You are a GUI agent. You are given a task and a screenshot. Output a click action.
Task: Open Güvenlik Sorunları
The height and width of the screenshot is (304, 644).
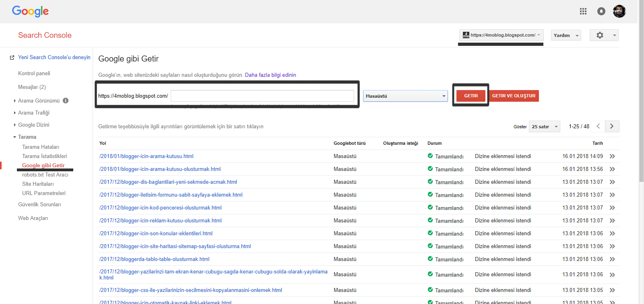[x=39, y=204]
